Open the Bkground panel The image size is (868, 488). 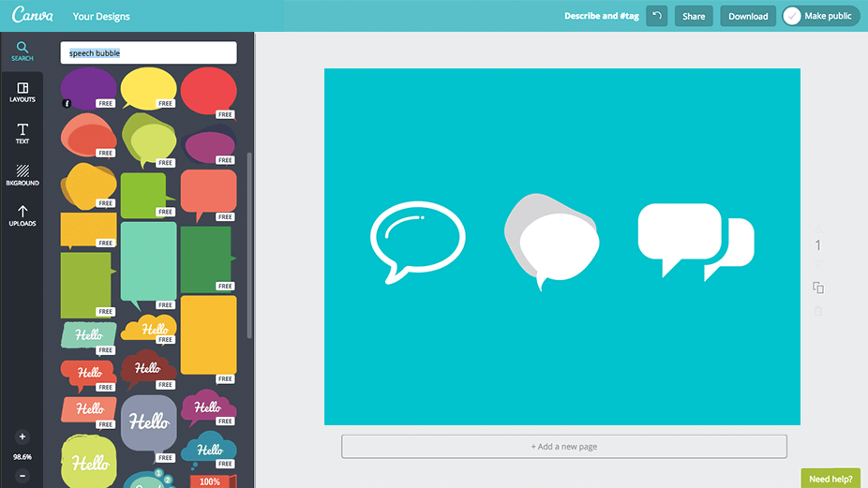pos(22,175)
